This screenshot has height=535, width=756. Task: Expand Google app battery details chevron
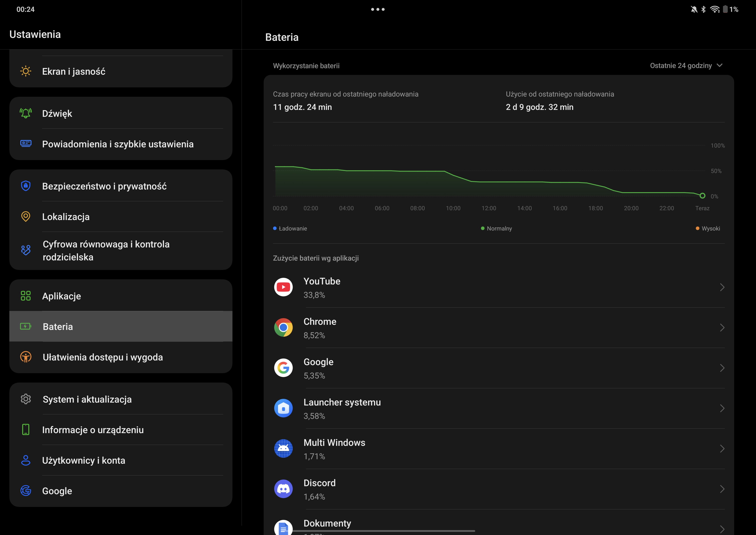tap(722, 368)
